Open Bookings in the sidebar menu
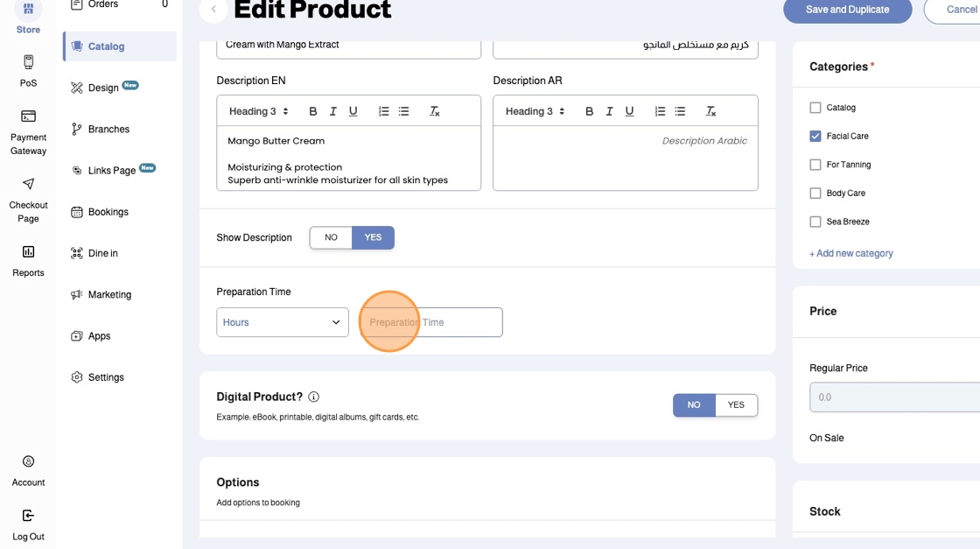Screen dimensions: 980x549 click(108, 212)
